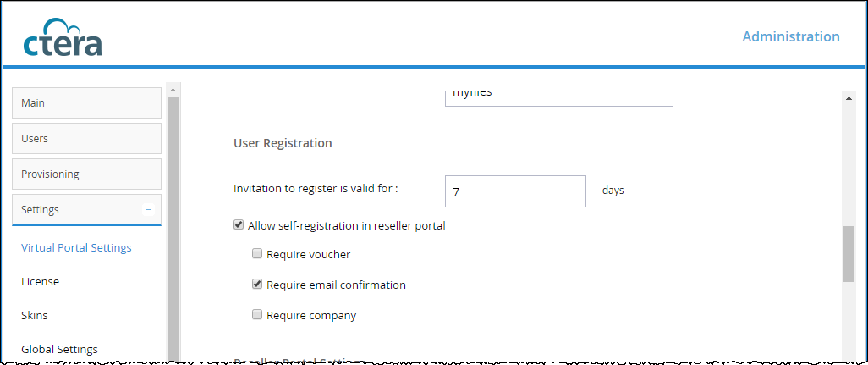
Task: Collapse Settings using the minus icon
Action: pos(148,209)
